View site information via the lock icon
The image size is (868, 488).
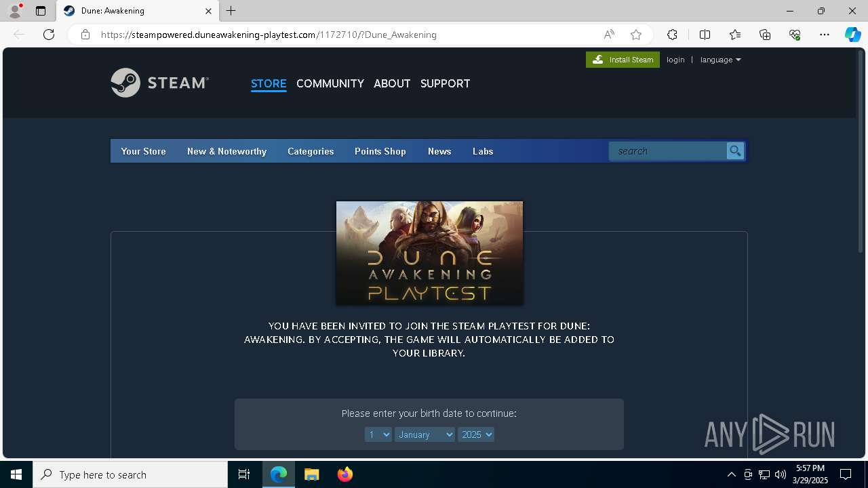click(x=85, y=35)
